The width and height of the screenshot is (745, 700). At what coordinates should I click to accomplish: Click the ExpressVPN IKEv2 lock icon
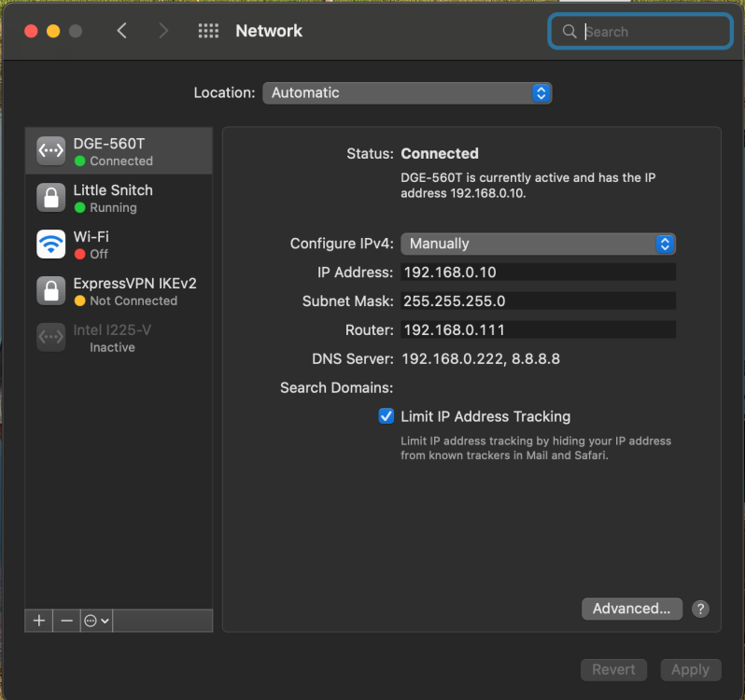[50, 290]
